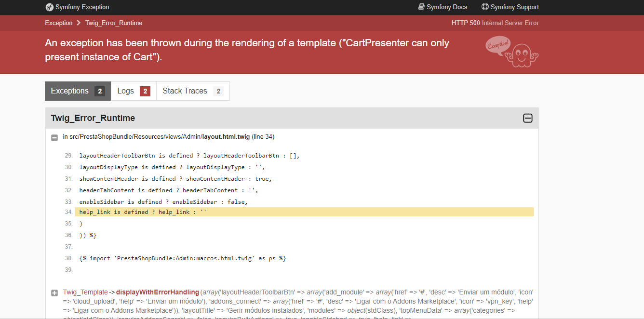
Task: Click the exception message heading text
Action: tap(247, 50)
